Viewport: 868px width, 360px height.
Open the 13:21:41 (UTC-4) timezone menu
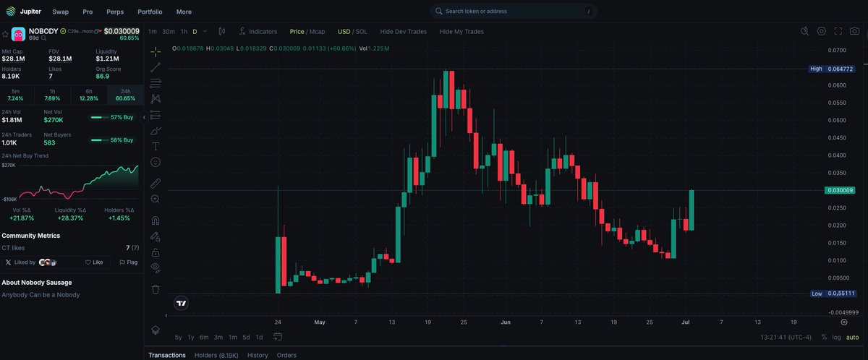click(786, 337)
